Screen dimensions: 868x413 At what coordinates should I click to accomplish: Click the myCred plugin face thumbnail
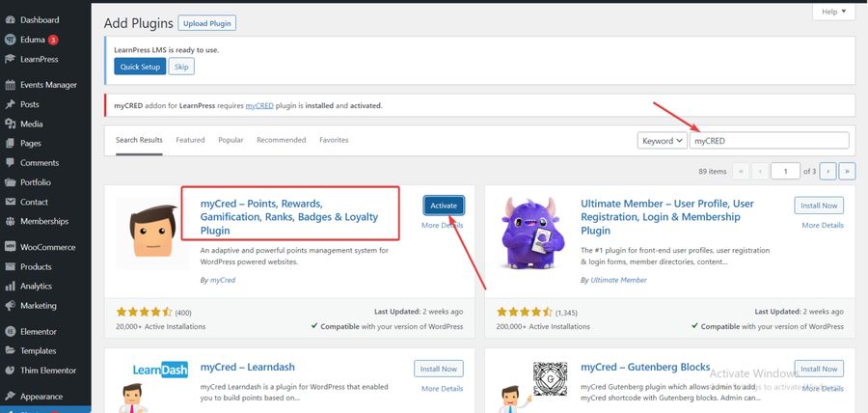coord(151,233)
